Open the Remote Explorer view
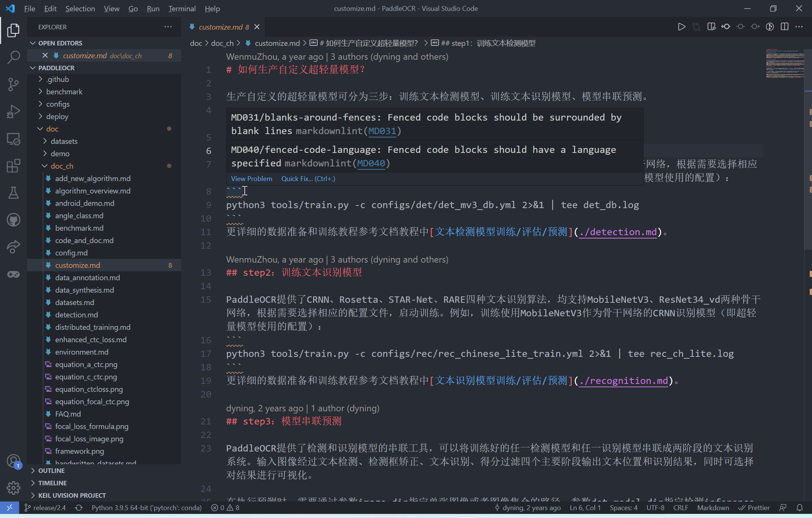Image resolution: width=812 pixels, height=518 pixels. (14, 139)
